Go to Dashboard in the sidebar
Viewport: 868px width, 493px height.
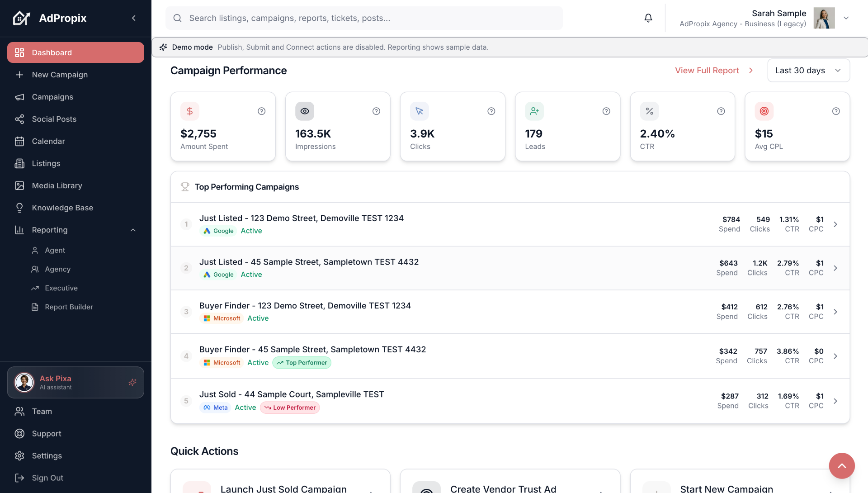(x=75, y=52)
